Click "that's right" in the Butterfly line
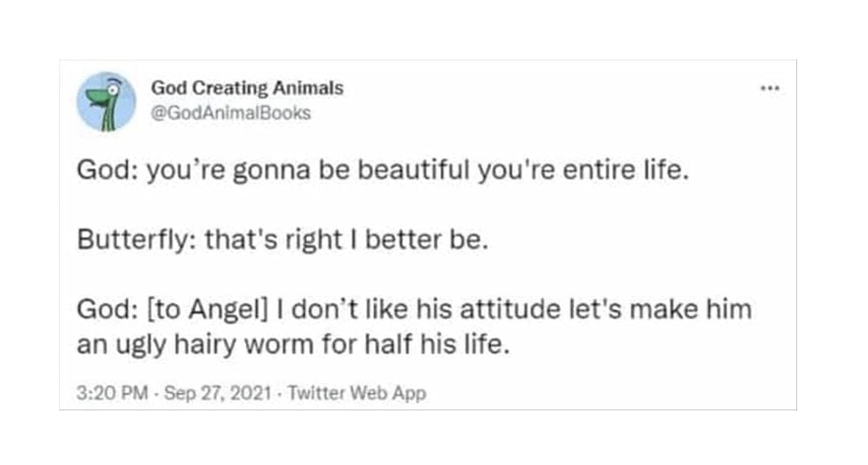 coord(274,240)
